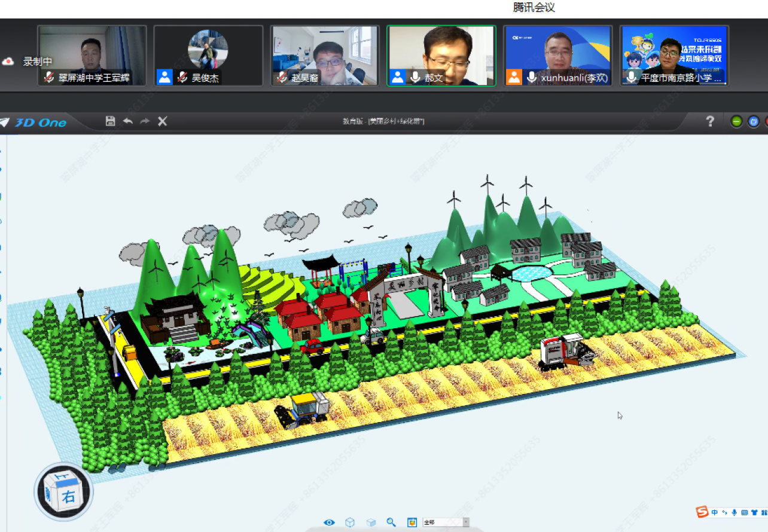Toggle the IME punctuation mode icon
This screenshot has width=768, height=532.
click(724, 512)
